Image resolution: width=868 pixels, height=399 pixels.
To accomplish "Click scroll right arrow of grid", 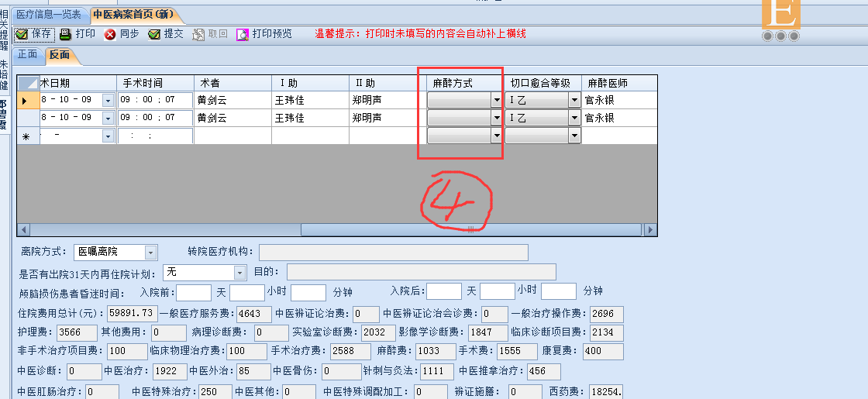I will (650, 229).
